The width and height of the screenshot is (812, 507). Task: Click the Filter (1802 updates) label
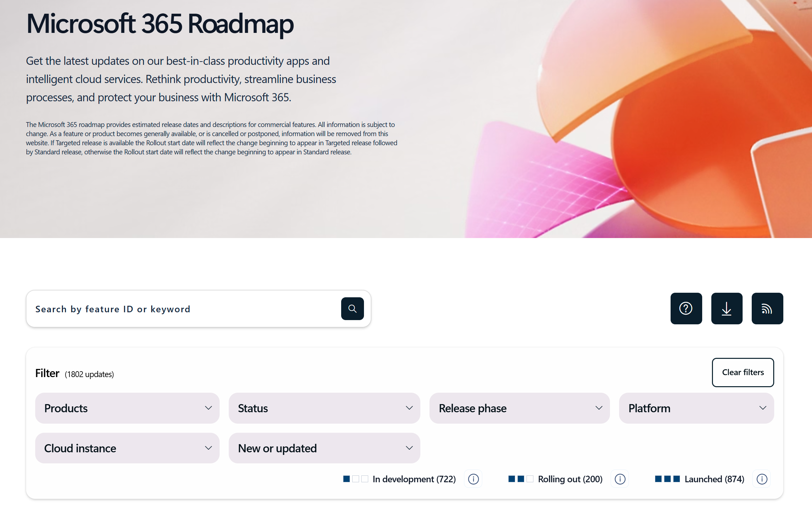pyautogui.click(x=75, y=373)
